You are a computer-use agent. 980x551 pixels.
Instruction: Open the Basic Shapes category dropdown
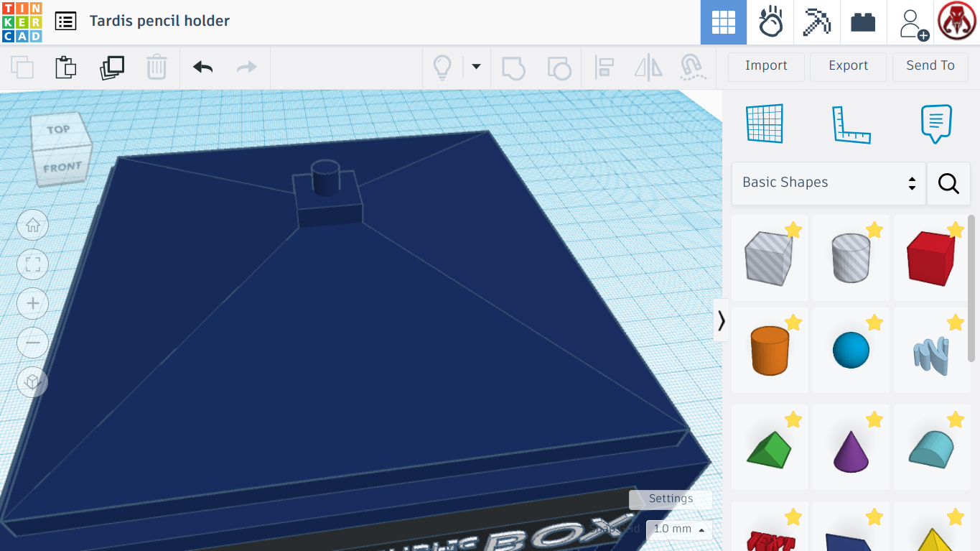click(829, 182)
